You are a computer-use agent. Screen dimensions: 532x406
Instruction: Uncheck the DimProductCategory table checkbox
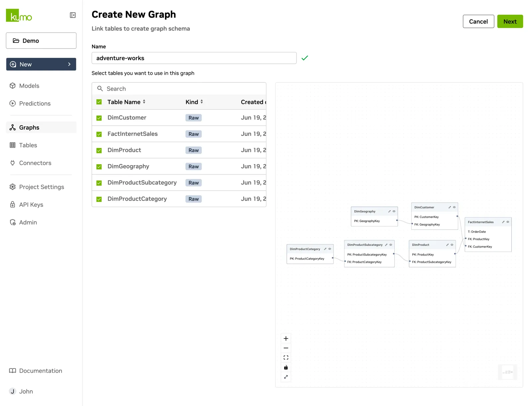pos(99,199)
